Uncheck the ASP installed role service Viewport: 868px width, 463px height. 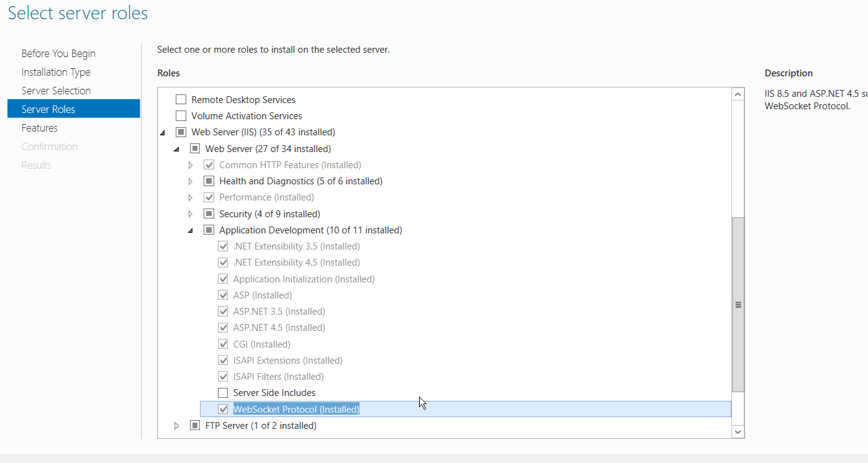tap(223, 295)
